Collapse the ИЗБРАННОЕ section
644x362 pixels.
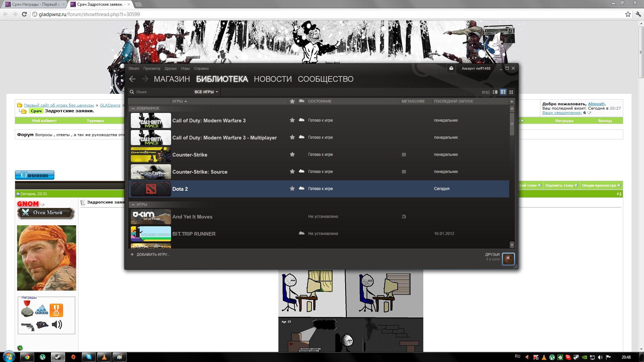coord(133,109)
